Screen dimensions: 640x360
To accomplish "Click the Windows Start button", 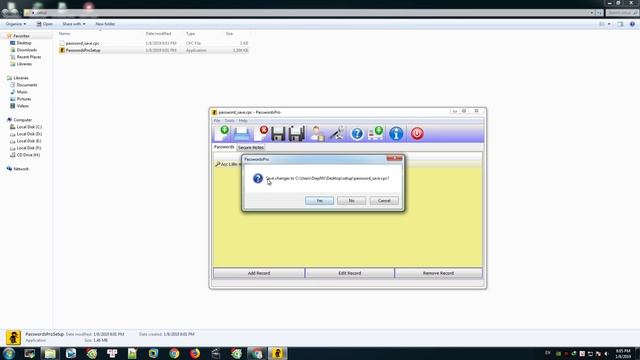I will click(x=9, y=353).
